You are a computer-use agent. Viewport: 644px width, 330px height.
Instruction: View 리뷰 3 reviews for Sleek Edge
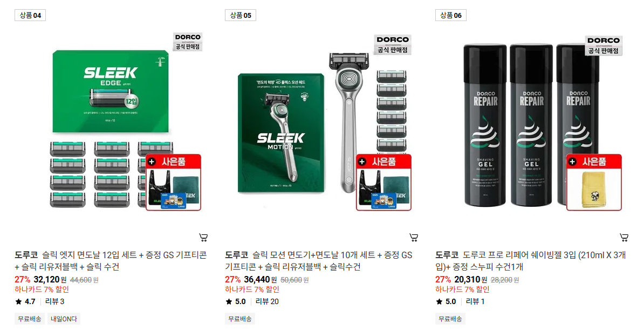click(54, 301)
